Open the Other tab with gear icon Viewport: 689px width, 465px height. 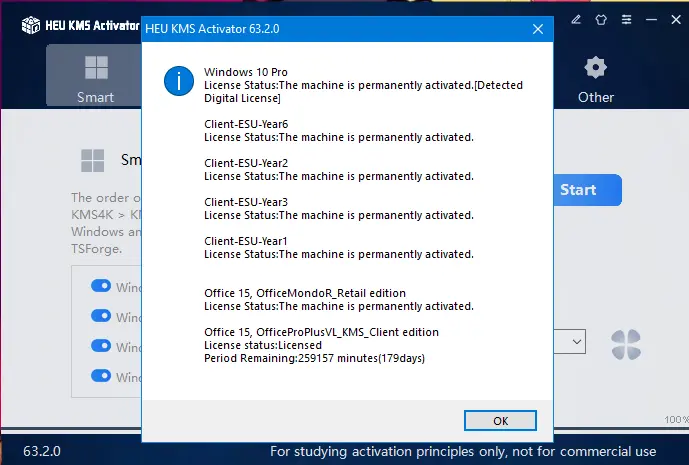[595, 79]
